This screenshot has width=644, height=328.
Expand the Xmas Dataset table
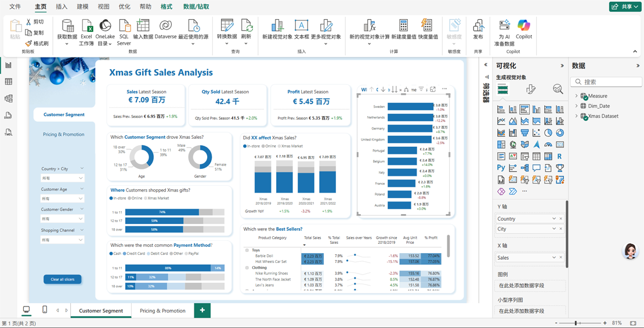coord(576,116)
